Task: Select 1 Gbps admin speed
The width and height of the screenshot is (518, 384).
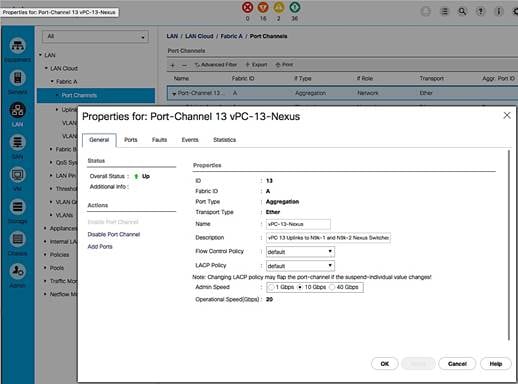Action: point(271,287)
